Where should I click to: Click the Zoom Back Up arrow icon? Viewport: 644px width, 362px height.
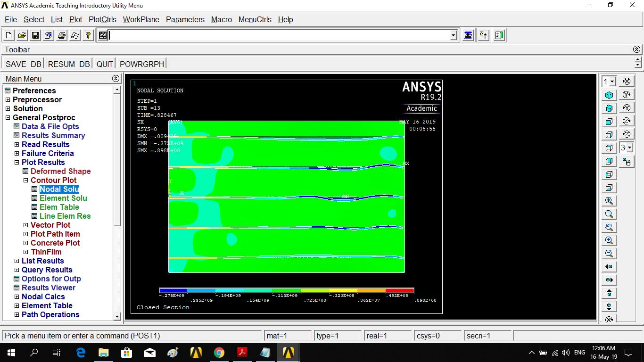609,227
